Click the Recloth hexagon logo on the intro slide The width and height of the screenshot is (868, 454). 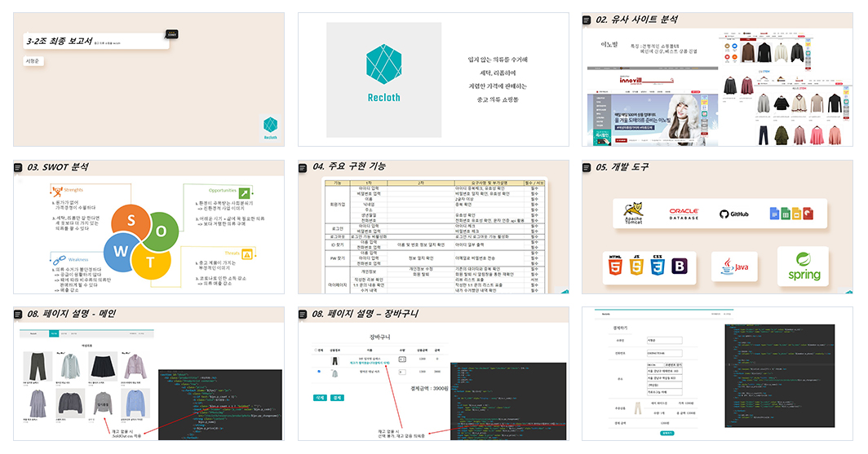pos(383,64)
